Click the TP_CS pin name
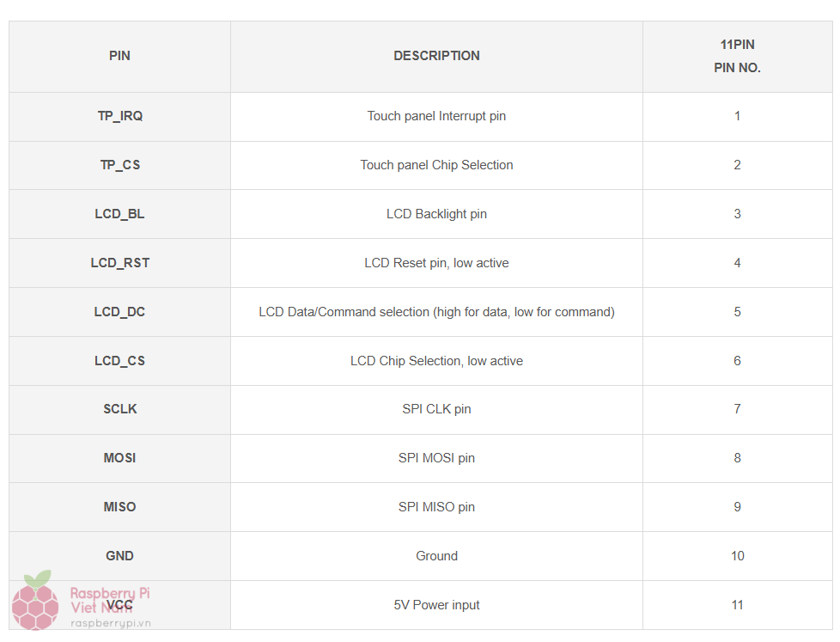 point(120,165)
